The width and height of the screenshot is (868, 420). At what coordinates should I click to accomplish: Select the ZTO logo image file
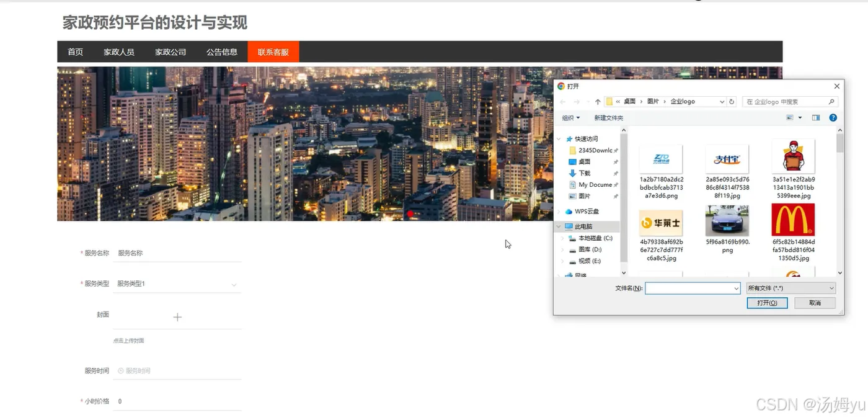(x=661, y=172)
